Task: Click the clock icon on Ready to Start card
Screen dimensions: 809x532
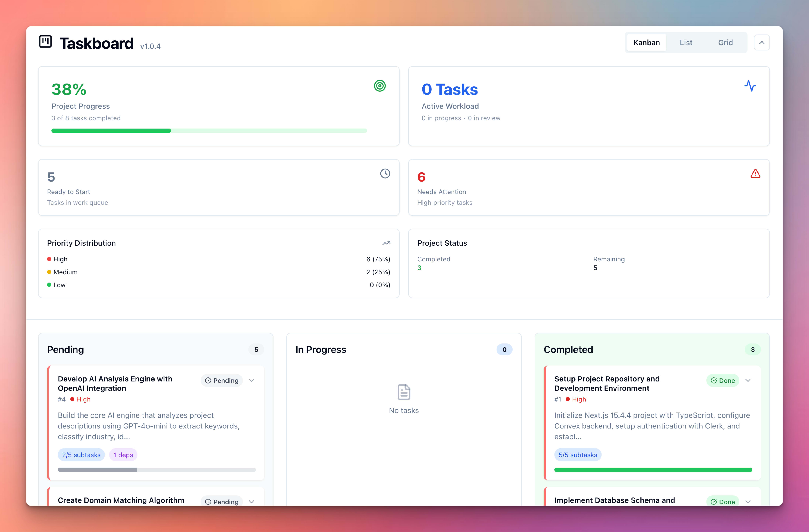Action: pos(385,173)
